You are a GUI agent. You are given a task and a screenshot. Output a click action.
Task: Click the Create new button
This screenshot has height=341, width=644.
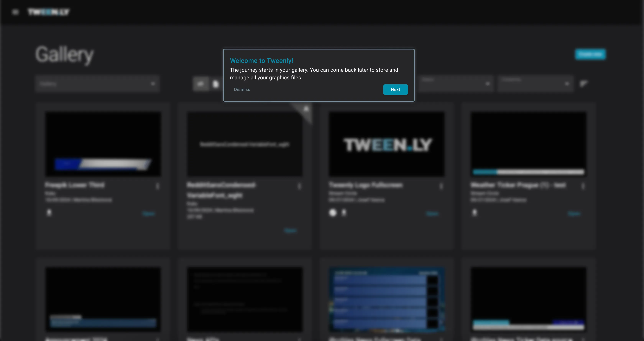(x=590, y=54)
